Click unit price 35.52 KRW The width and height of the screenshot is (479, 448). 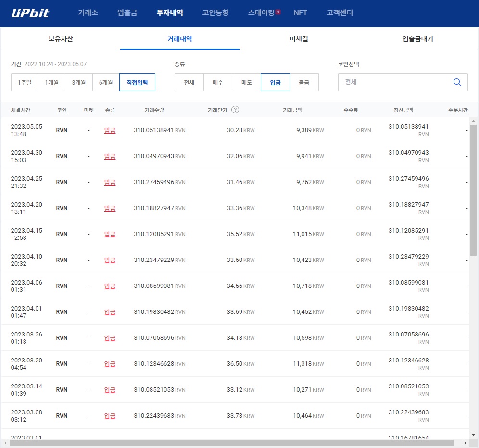pyautogui.click(x=240, y=234)
